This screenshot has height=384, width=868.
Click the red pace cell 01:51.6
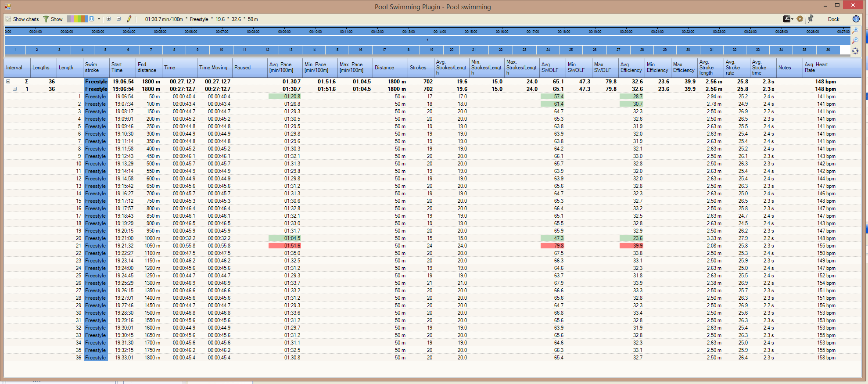tap(285, 246)
